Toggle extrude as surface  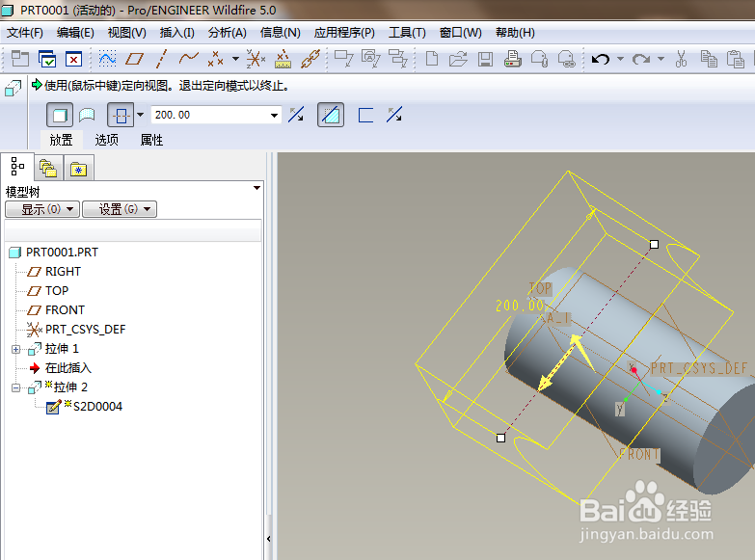pos(87,115)
